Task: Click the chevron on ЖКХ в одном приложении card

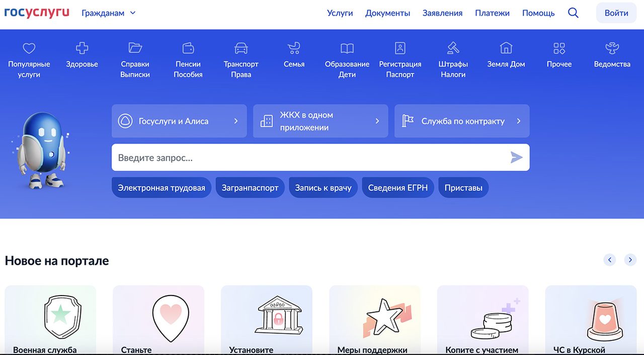Action: point(377,121)
